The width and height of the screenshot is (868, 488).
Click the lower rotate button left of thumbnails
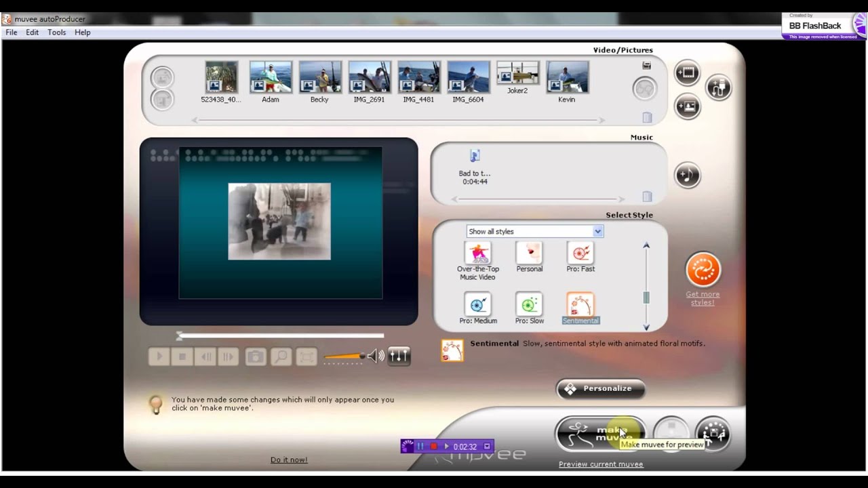click(x=162, y=100)
